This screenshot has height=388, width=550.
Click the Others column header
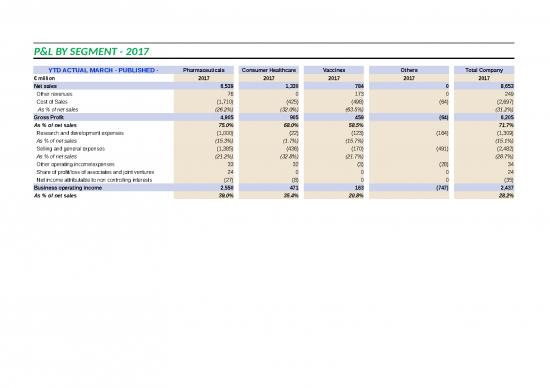(409, 70)
